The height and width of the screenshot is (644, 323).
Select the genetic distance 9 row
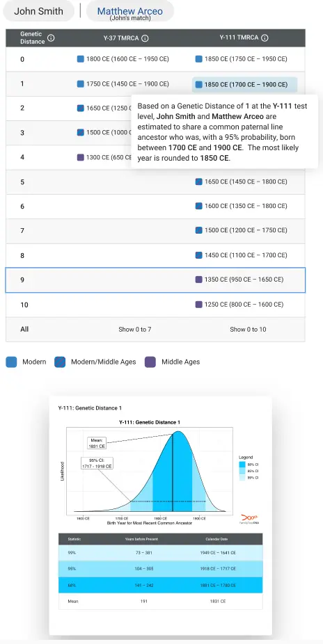(x=155, y=280)
